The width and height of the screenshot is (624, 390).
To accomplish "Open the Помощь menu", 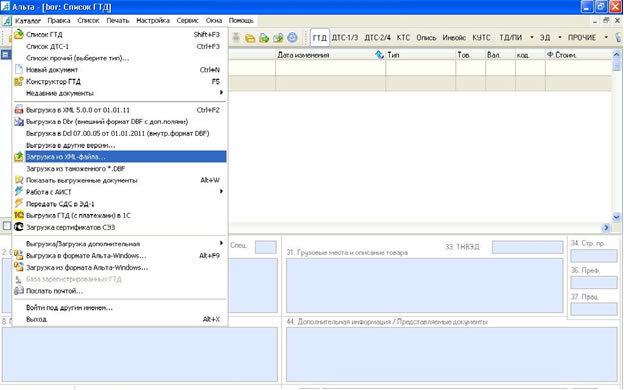I will point(241,21).
